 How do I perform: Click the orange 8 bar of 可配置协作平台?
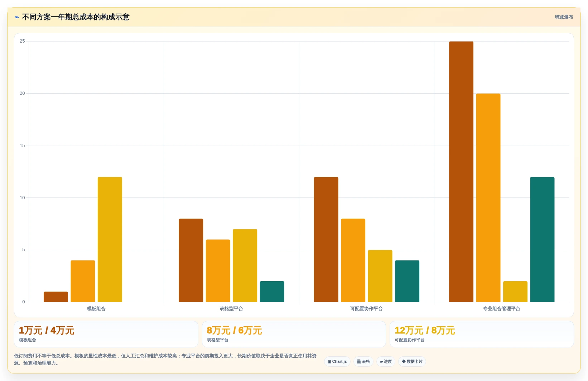click(353, 260)
